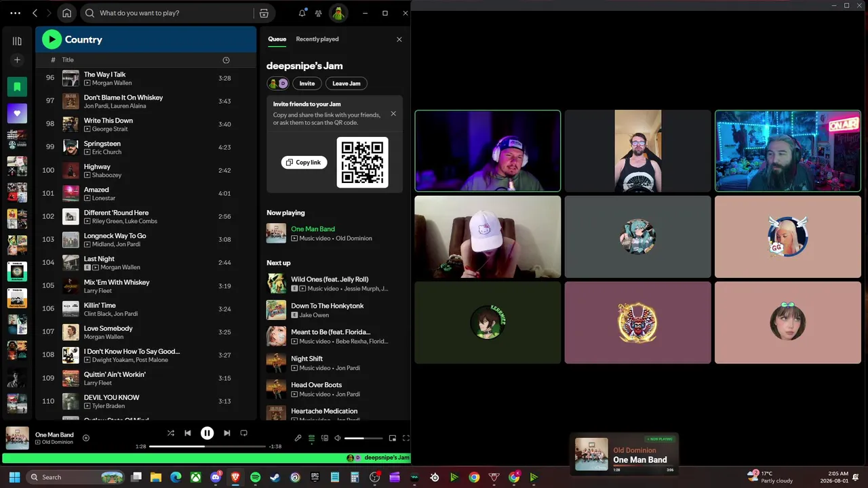Expand Your Library sidebar

(x=17, y=41)
